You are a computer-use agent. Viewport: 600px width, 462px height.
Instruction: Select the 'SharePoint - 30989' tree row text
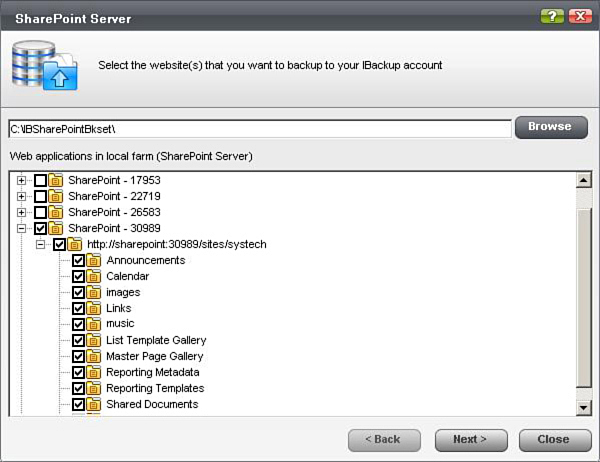coord(114,228)
